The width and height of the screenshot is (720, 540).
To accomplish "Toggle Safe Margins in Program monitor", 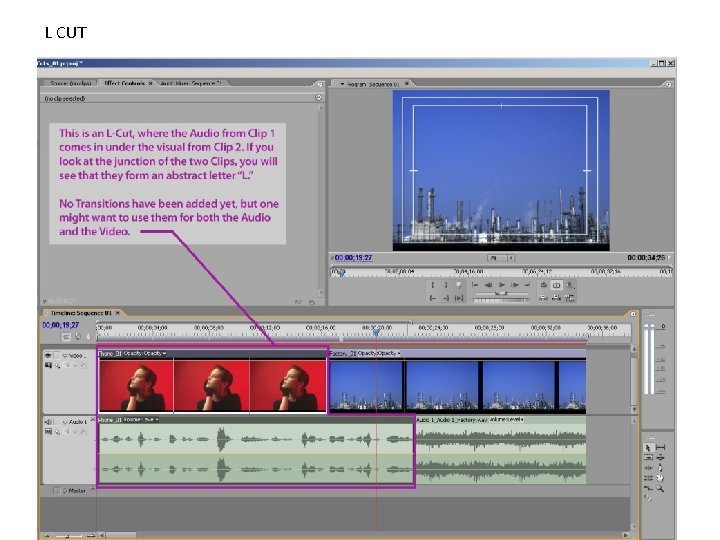I will pos(557,285).
